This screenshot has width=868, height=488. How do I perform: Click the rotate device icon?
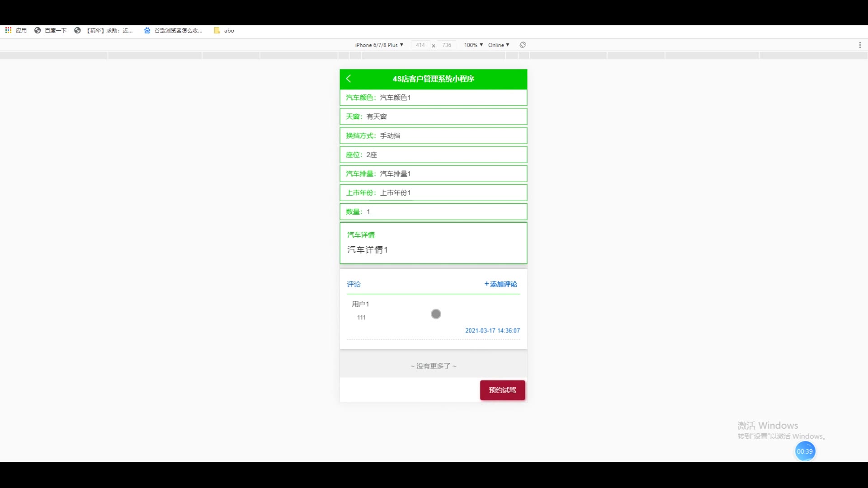pos(523,45)
